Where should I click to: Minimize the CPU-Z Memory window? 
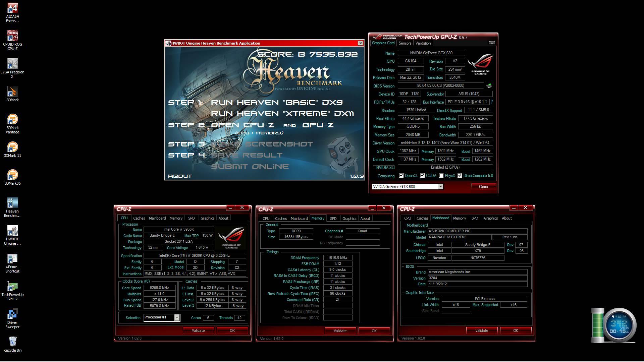click(372, 208)
